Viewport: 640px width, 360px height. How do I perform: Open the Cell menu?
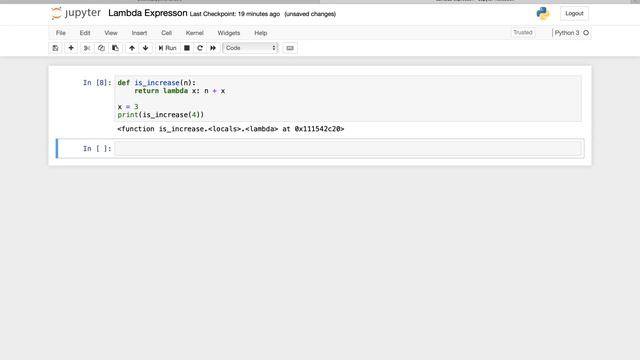[167, 33]
